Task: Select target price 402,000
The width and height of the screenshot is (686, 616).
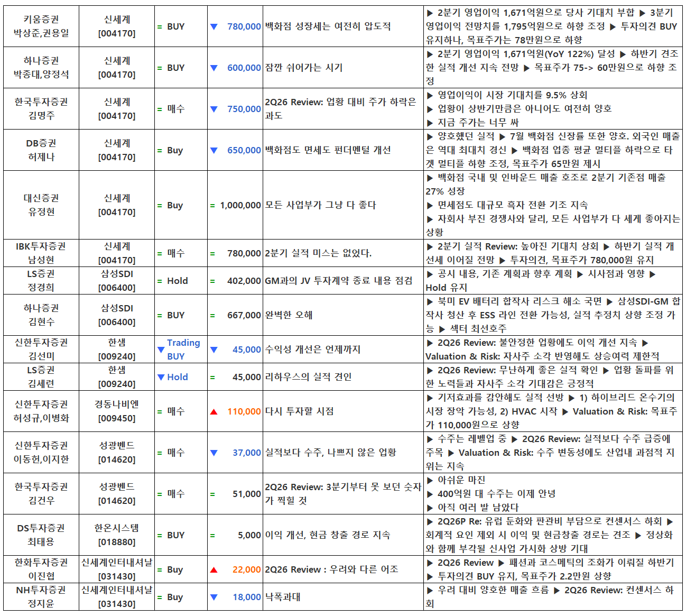Action: pos(244,281)
